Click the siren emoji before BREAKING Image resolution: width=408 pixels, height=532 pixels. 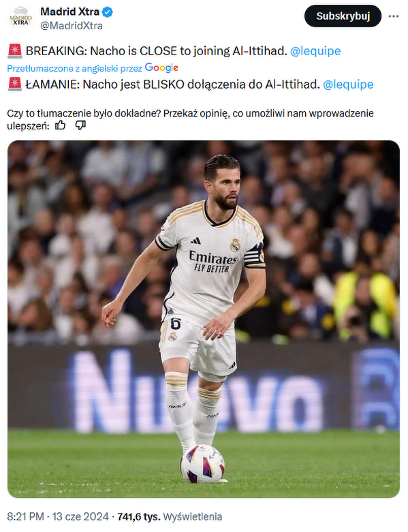click(x=15, y=51)
